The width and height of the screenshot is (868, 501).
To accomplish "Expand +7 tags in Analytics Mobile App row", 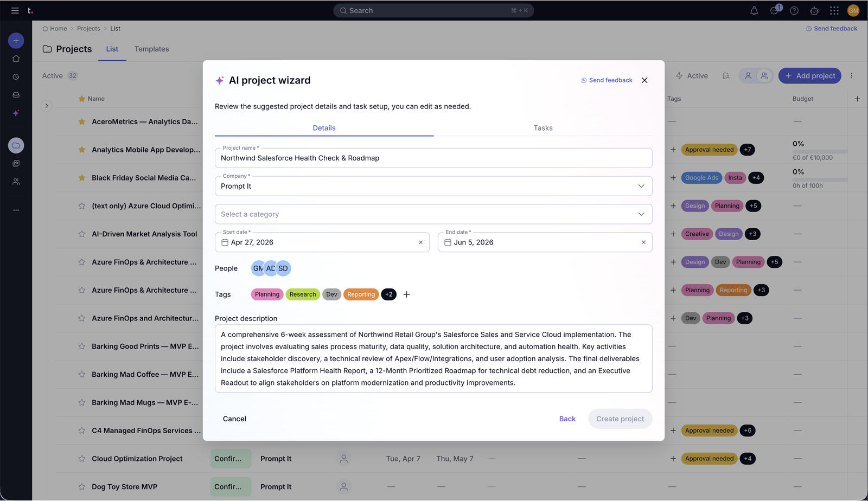I will [748, 150].
